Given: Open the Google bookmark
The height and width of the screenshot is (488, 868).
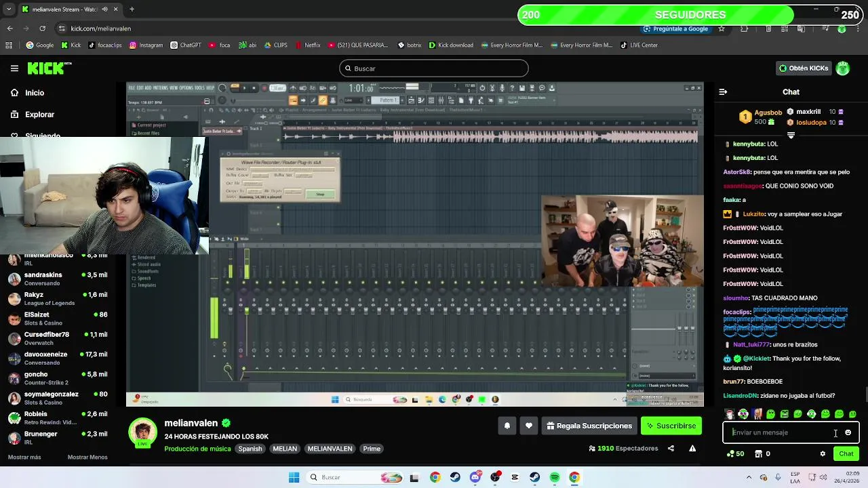Looking at the screenshot, I should [x=40, y=45].
